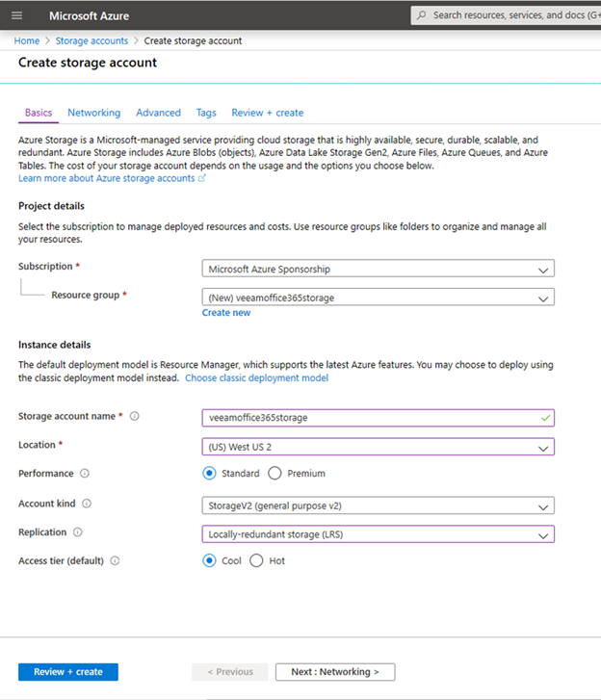Open the Location dropdown

click(379, 447)
